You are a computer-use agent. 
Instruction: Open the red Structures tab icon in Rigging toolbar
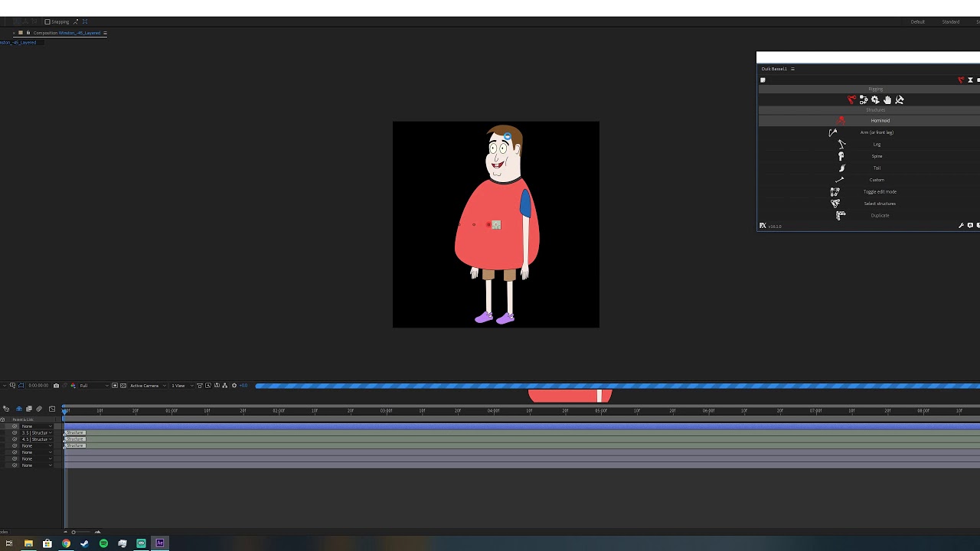pyautogui.click(x=851, y=99)
